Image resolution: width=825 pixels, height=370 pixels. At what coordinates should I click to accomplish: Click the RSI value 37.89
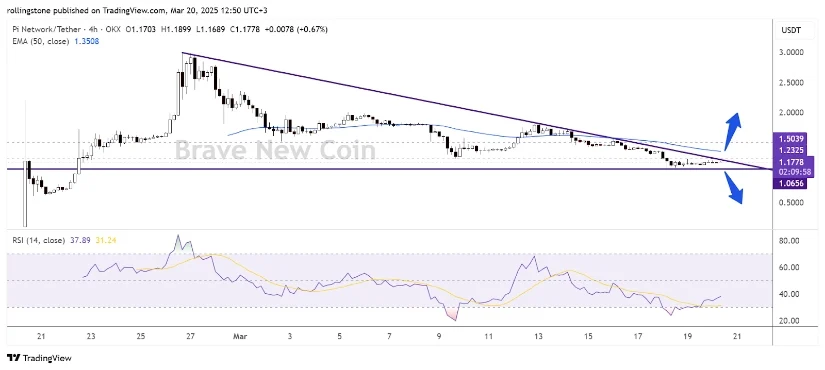point(80,240)
